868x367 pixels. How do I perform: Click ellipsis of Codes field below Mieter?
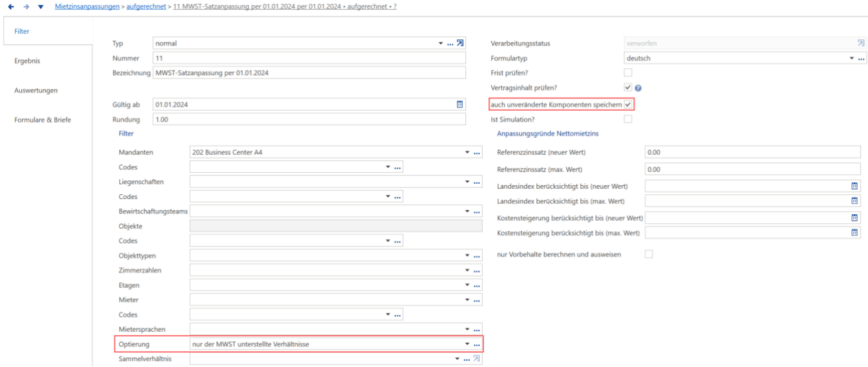click(397, 315)
